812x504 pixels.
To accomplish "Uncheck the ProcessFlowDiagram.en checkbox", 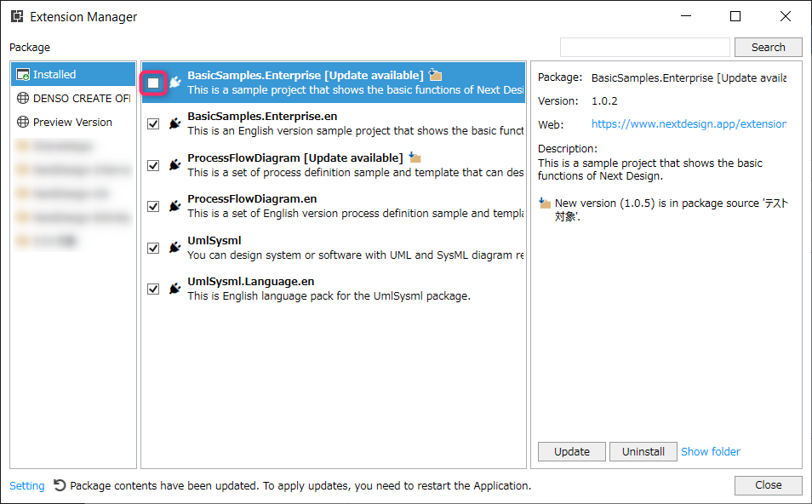I will [x=153, y=206].
